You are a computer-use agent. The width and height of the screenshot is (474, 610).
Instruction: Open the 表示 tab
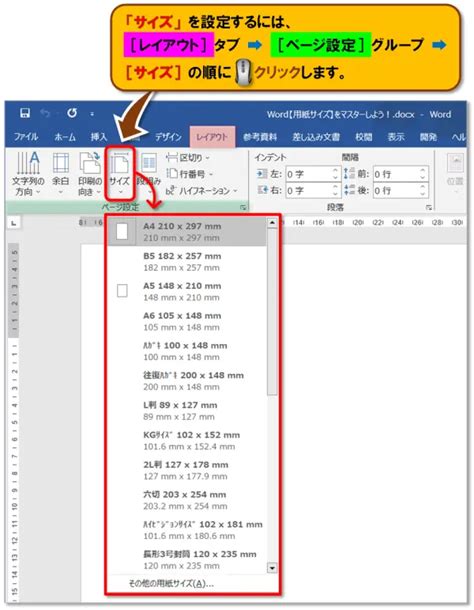click(x=396, y=137)
